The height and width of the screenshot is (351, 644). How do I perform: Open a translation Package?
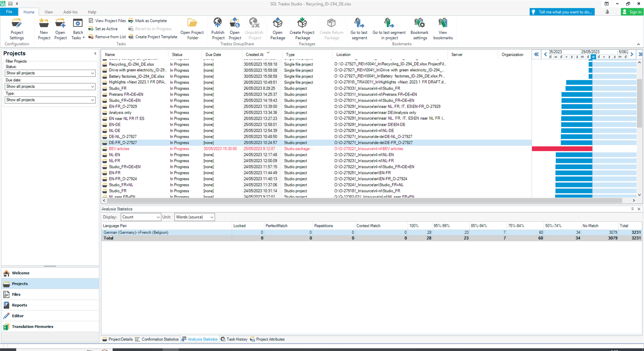tap(278, 29)
